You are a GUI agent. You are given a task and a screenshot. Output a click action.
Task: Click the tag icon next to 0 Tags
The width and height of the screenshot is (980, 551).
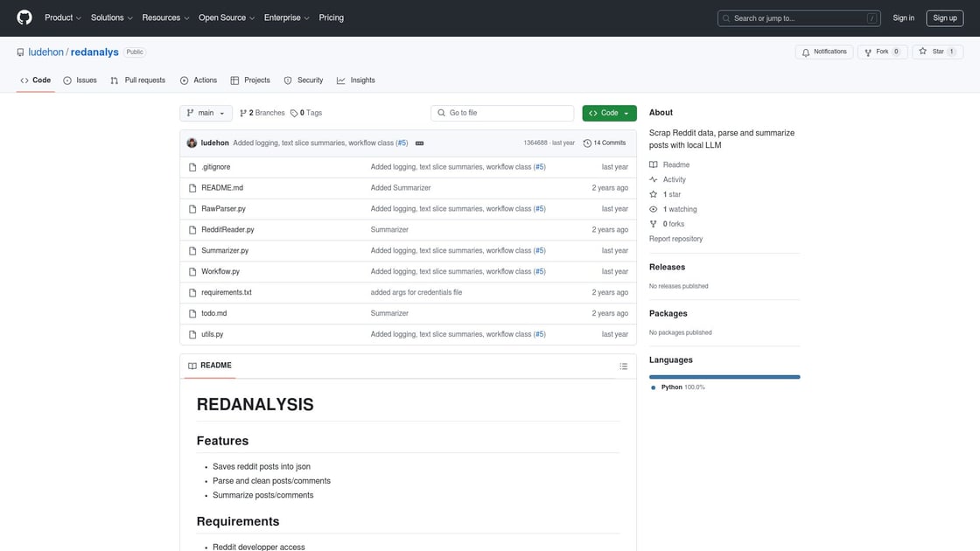click(294, 114)
